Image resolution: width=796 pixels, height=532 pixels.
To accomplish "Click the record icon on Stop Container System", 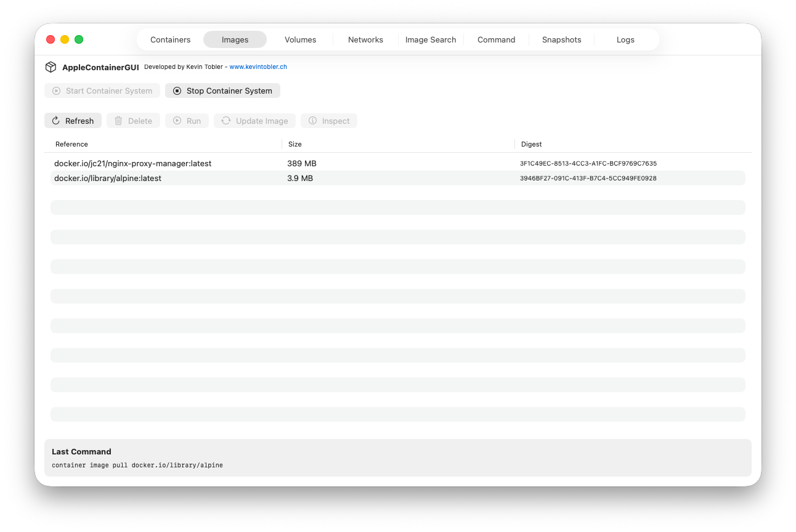I will click(177, 91).
